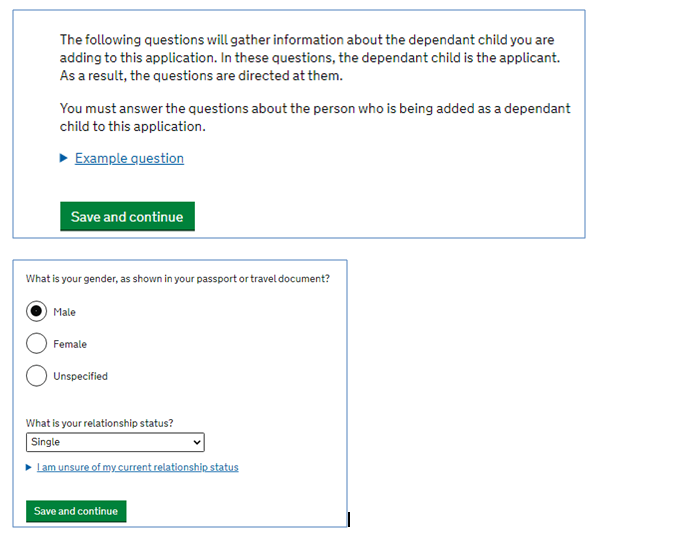Click the 'What is your relationship status?' label

coord(106,423)
